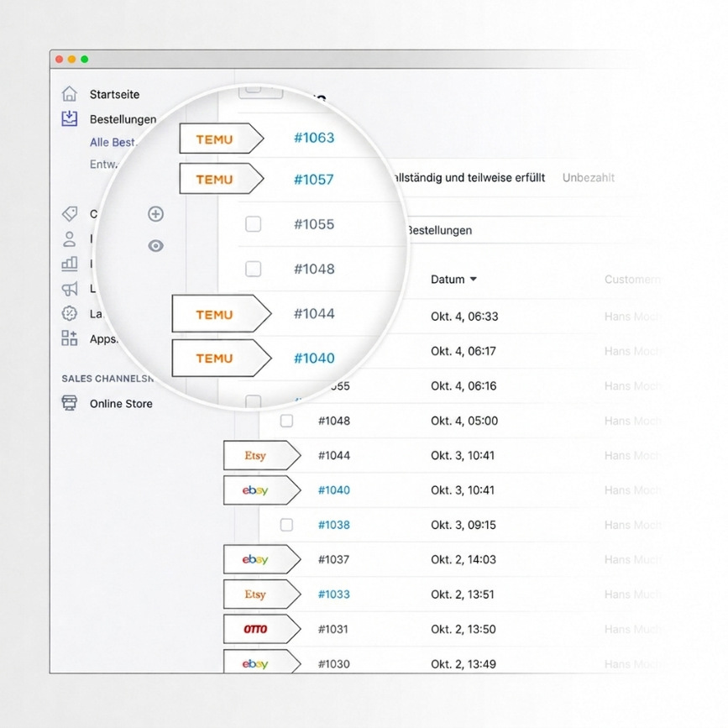The width and height of the screenshot is (728, 728).
Task: Click TEMU badge beside #1057
Action: pos(222,179)
